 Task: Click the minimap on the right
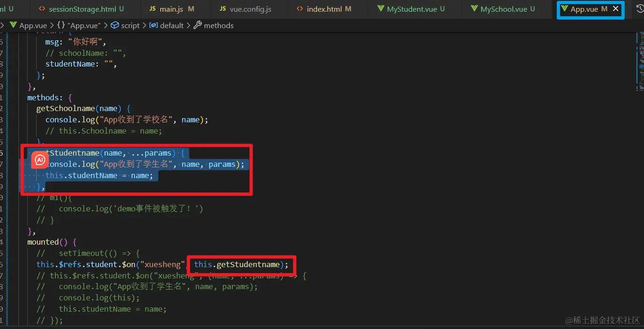click(x=640, y=61)
